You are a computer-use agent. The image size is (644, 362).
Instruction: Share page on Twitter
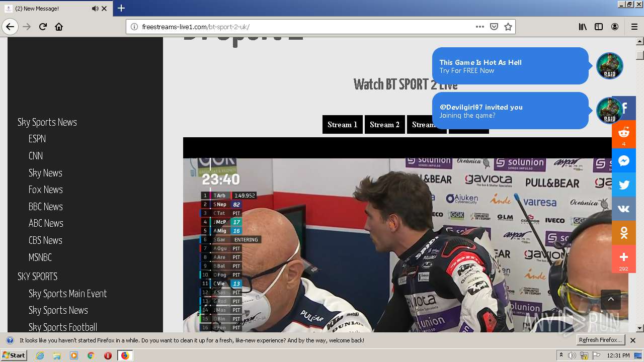point(624,185)
